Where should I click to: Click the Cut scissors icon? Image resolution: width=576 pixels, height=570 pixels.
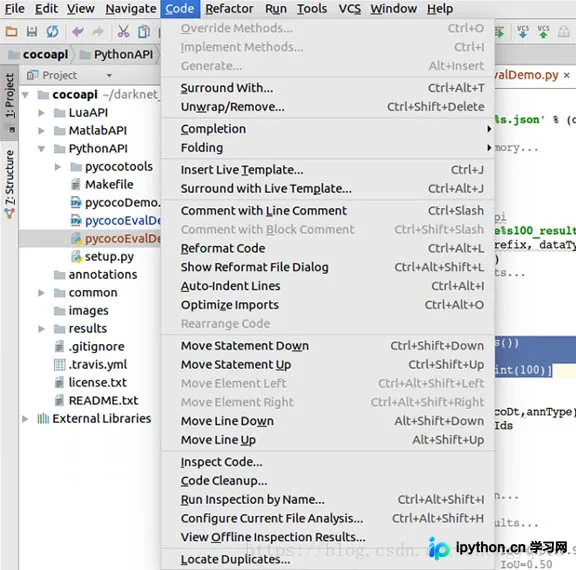pyautogui.click(x=123, y=32)
